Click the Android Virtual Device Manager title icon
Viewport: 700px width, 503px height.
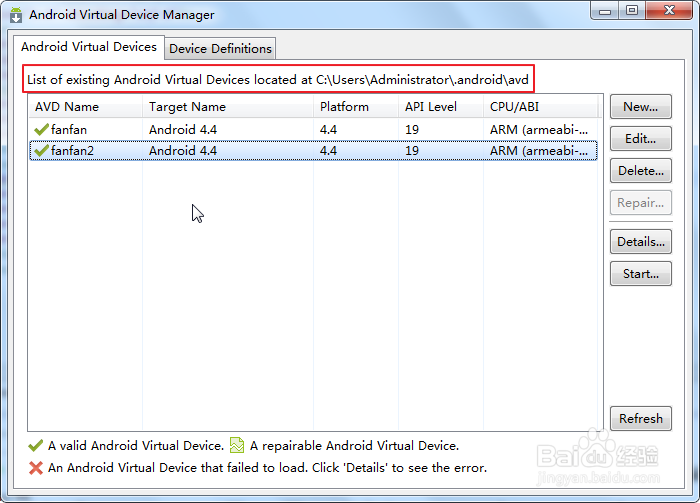[16, 15]
